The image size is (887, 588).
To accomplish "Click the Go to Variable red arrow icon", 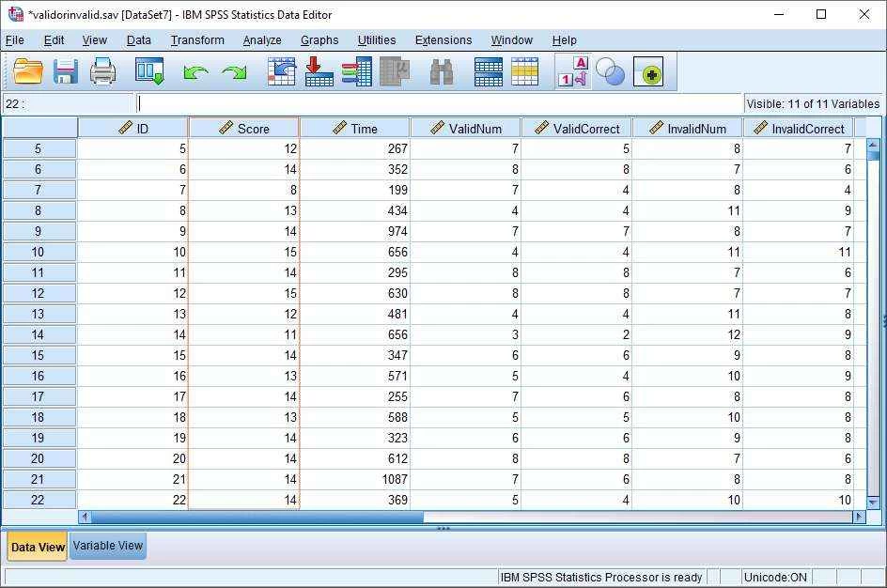I will tap(319, 72).
